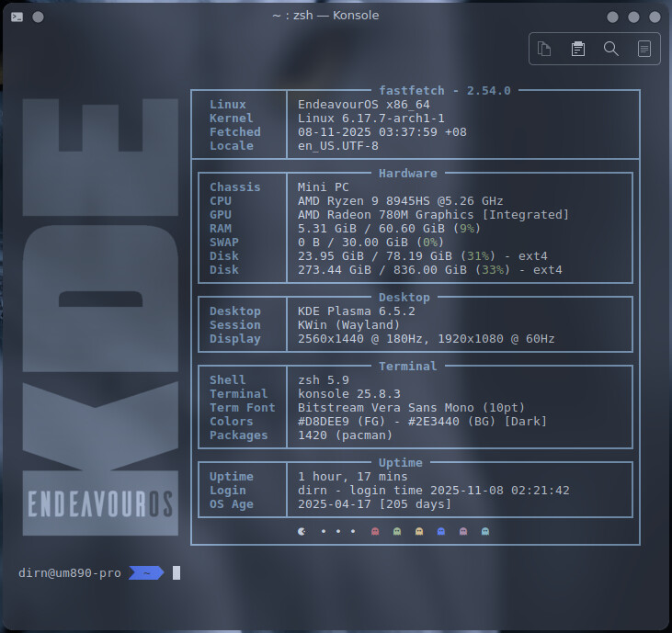The image size is (672, 633).
Task: Close the Konsole window with rightmost button
Action: [x=654, y=17]
